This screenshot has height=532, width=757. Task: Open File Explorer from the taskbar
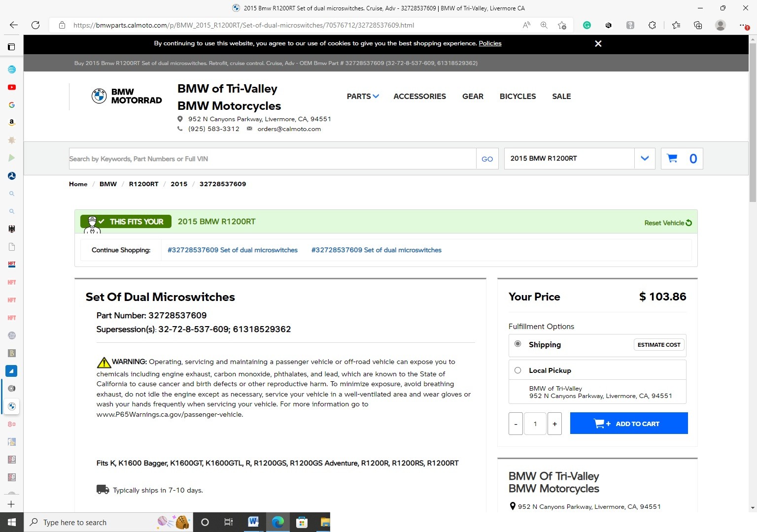click(x=325, y=522)
